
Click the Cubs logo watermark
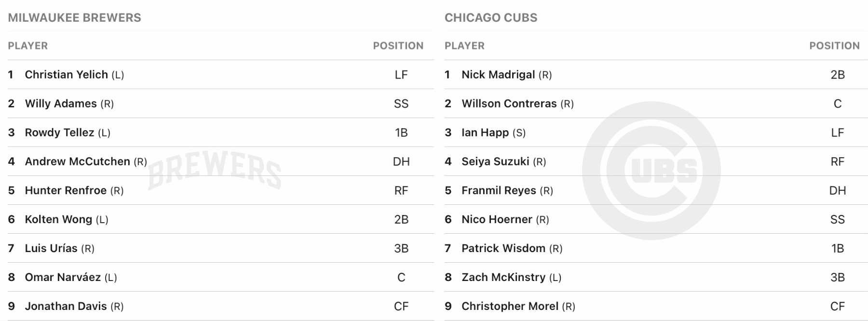coord(651,171)
